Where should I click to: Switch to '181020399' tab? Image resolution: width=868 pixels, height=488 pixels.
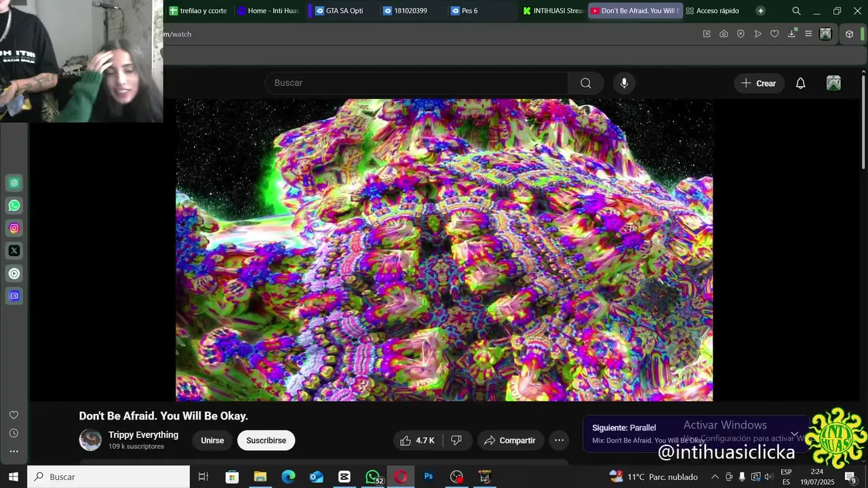point(410,11)
